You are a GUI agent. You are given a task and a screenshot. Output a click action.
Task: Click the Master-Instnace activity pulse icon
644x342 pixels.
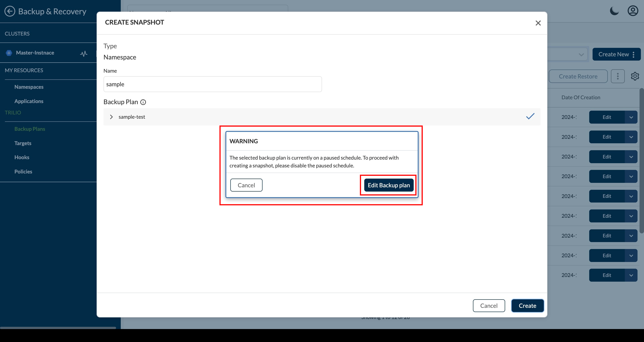click(x=84, y=53)
